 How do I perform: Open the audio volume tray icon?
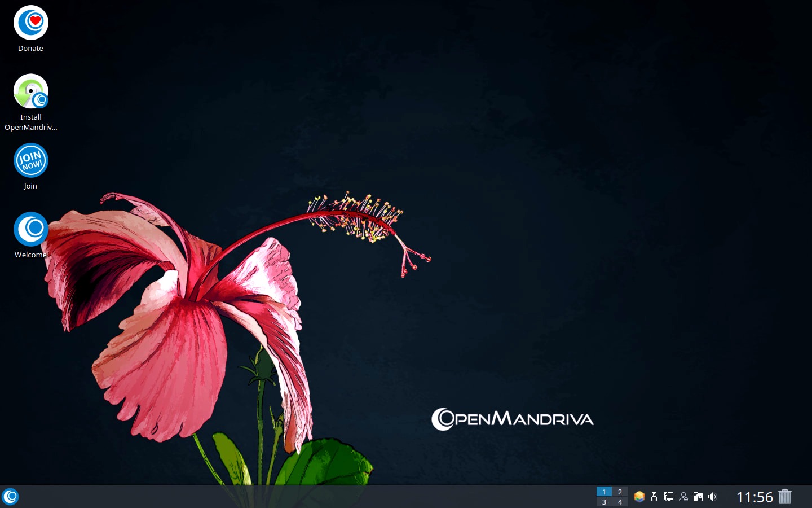pos(713,497)
